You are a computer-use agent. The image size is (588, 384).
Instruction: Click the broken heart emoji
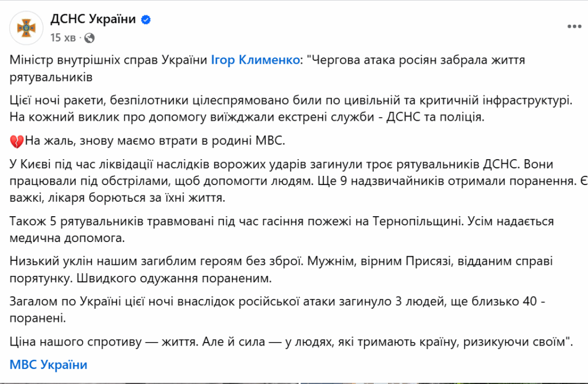point(17,141)
